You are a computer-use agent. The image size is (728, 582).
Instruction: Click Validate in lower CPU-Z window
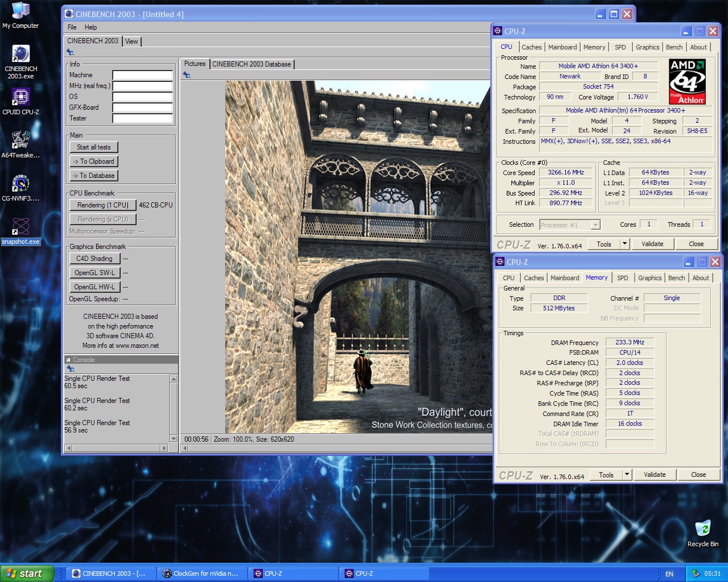(x=655, y=475)
